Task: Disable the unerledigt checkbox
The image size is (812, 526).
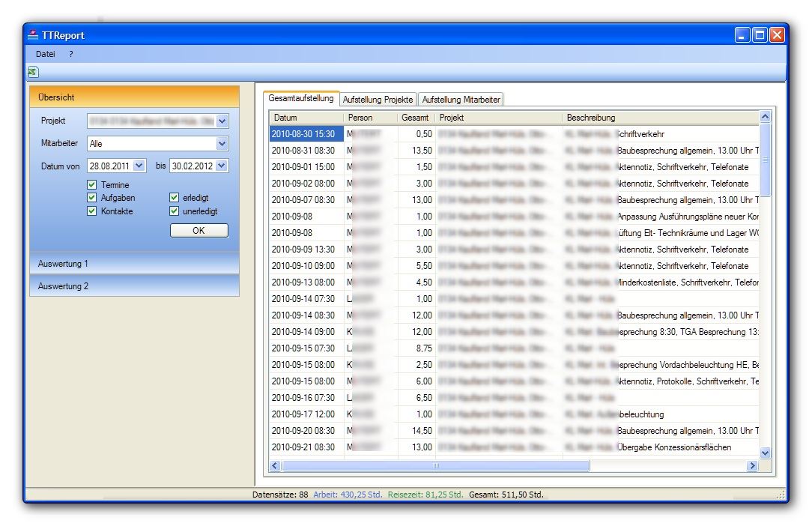Action: (175, 211)
